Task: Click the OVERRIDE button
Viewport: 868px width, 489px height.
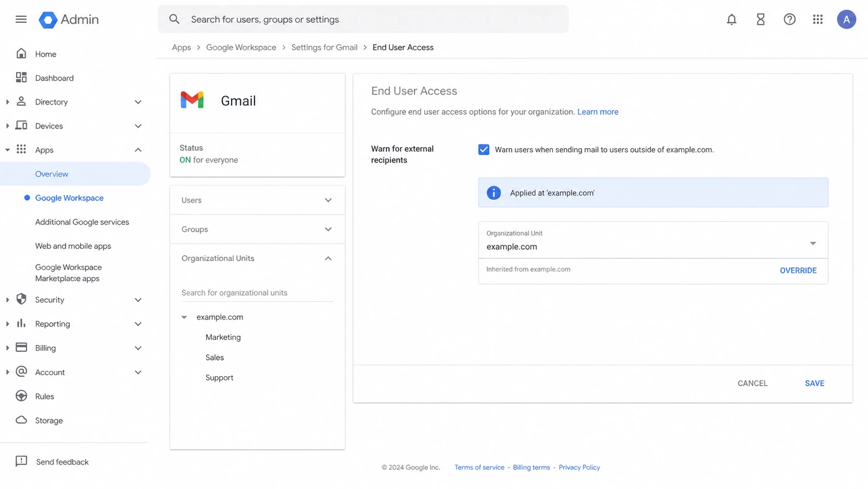Action: (x=798, y=270)
